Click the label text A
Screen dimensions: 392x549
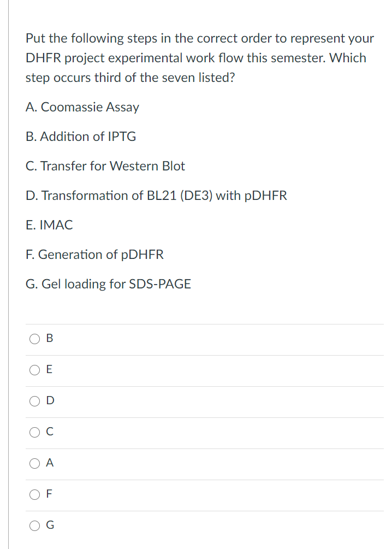pyautogui.click(x=49, y=463)
